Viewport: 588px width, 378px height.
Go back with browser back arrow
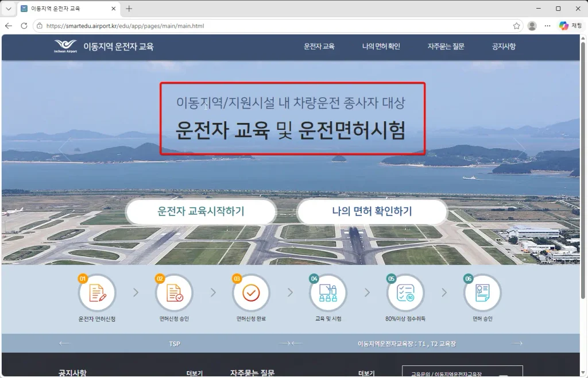coord(9,26)
